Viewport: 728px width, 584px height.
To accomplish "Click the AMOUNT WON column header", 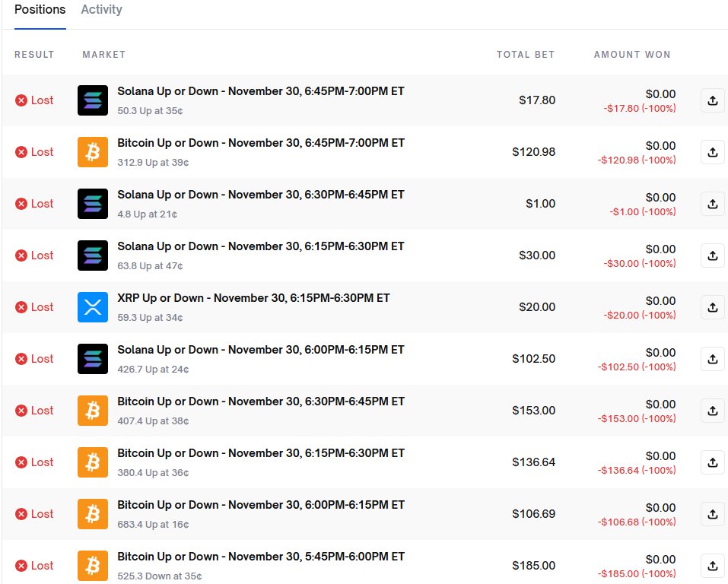I will point(632,54).
